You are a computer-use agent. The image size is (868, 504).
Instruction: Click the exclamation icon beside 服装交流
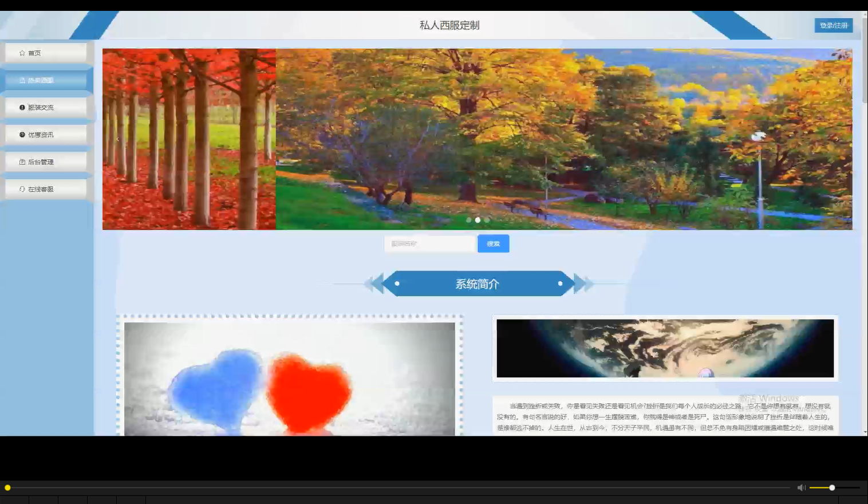point(22,108)
